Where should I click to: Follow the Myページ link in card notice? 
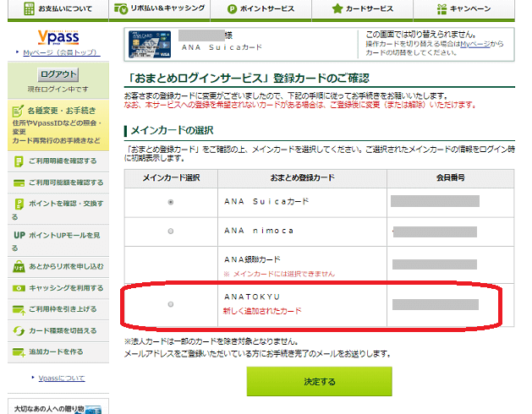[x=475, y=44]
